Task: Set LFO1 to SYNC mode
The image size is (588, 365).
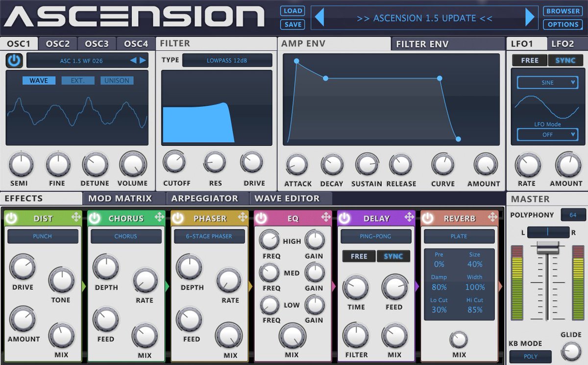Action: [565, 60]
